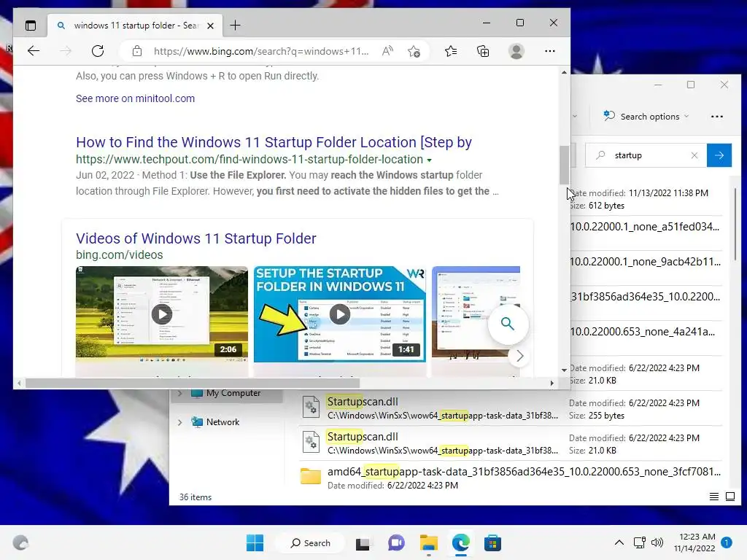Open the Edge profile icon

tap(516, 51)
